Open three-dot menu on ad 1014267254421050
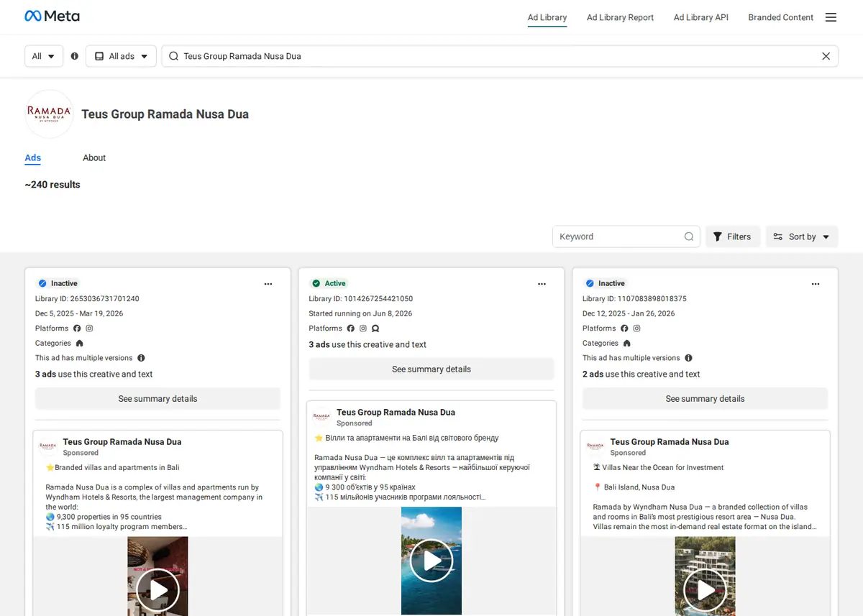 pyautogui.click(x=542, y=284)
